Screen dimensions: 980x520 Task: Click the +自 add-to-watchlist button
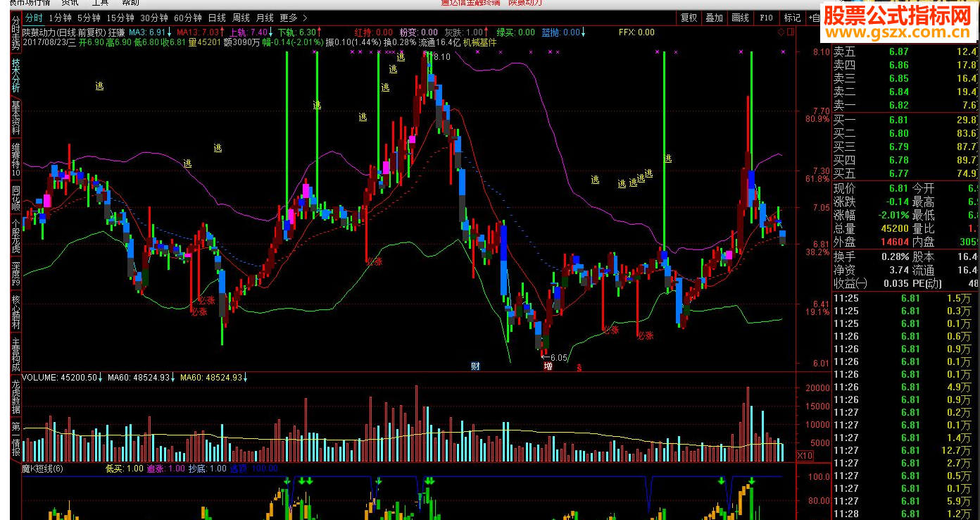(814, 18)
